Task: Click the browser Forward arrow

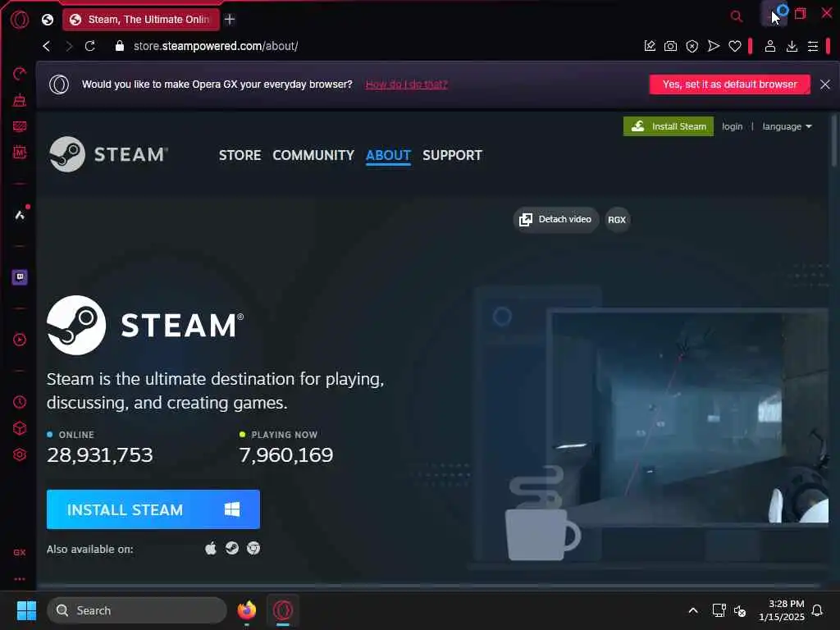Action: (x=69, y=46)
